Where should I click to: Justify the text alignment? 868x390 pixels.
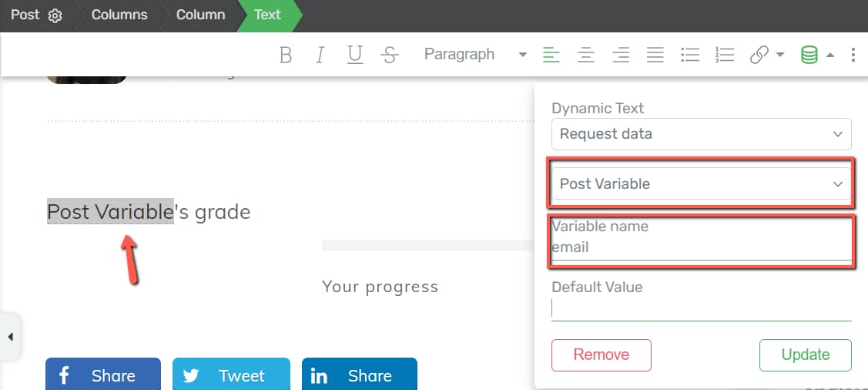(655, 55)
